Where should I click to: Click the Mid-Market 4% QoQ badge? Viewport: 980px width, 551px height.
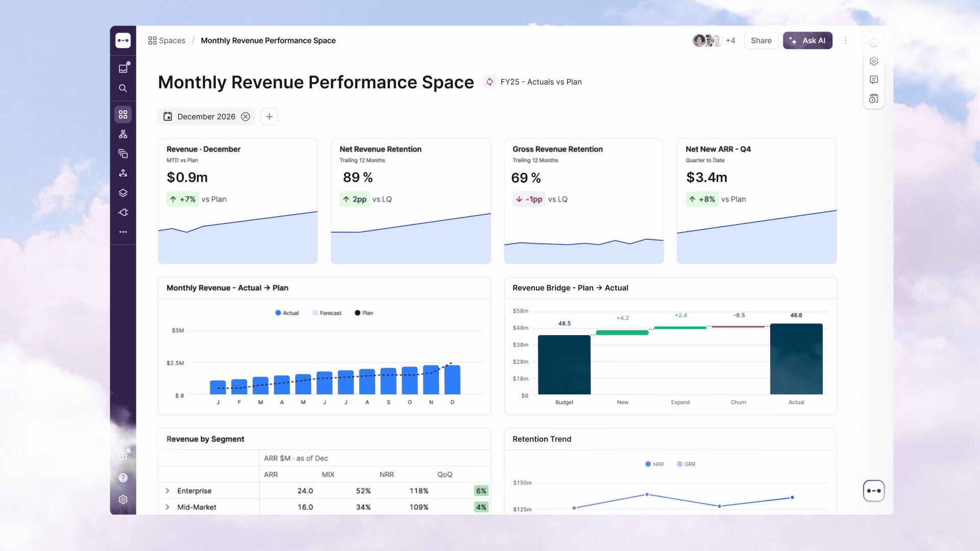click(x=481, y=507)
